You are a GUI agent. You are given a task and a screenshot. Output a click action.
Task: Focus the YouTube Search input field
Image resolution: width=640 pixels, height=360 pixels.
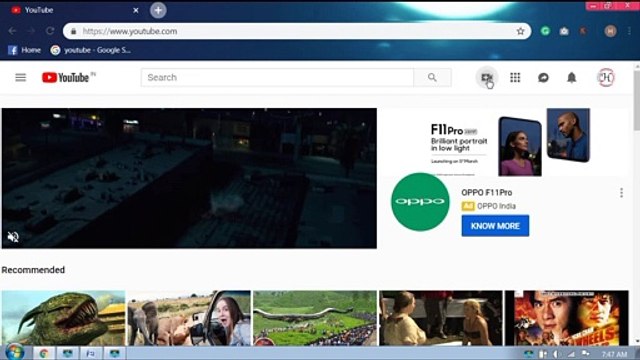[277, 77]
